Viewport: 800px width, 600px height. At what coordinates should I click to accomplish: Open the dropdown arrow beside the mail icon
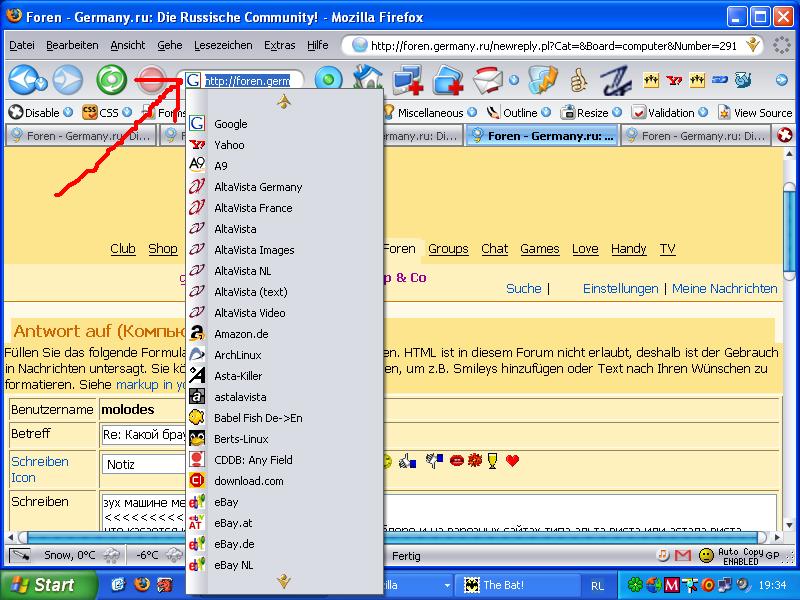tap(514, 80)
